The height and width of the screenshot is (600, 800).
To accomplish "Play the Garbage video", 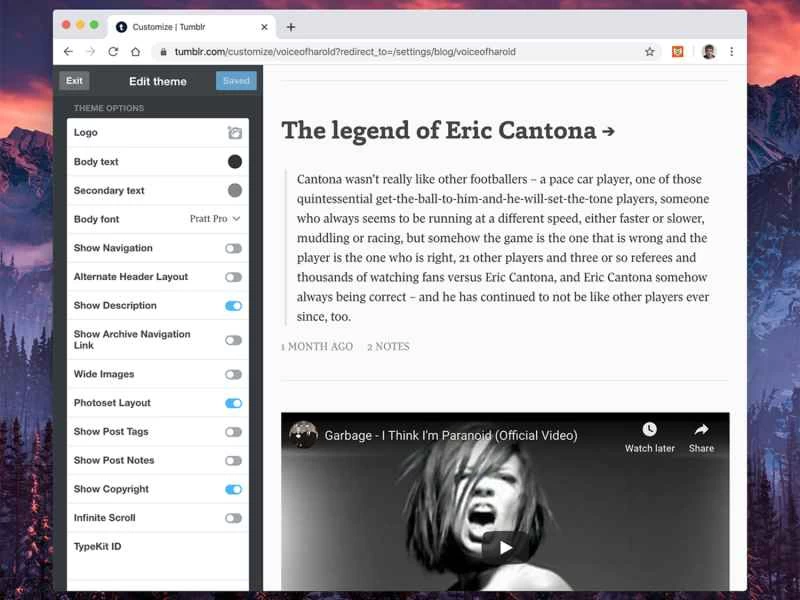I will click(x=505, y=547).
